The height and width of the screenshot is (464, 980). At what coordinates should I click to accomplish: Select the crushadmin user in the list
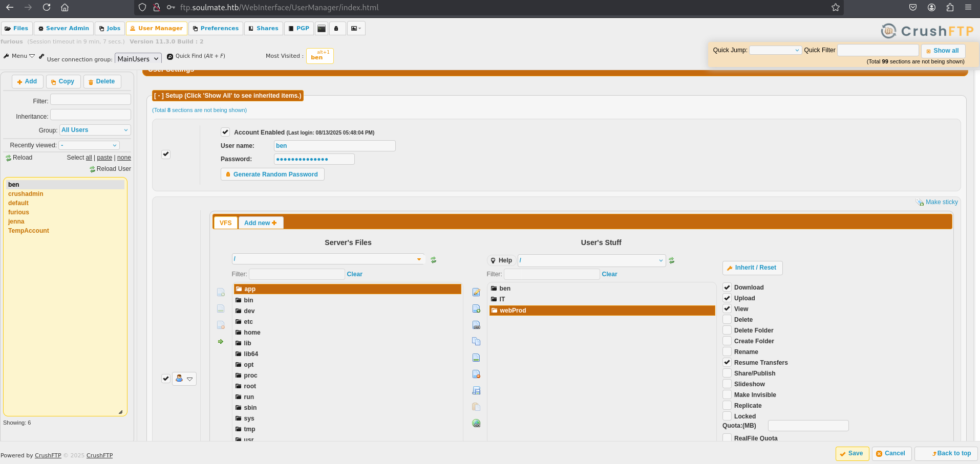tap(26, 194)
